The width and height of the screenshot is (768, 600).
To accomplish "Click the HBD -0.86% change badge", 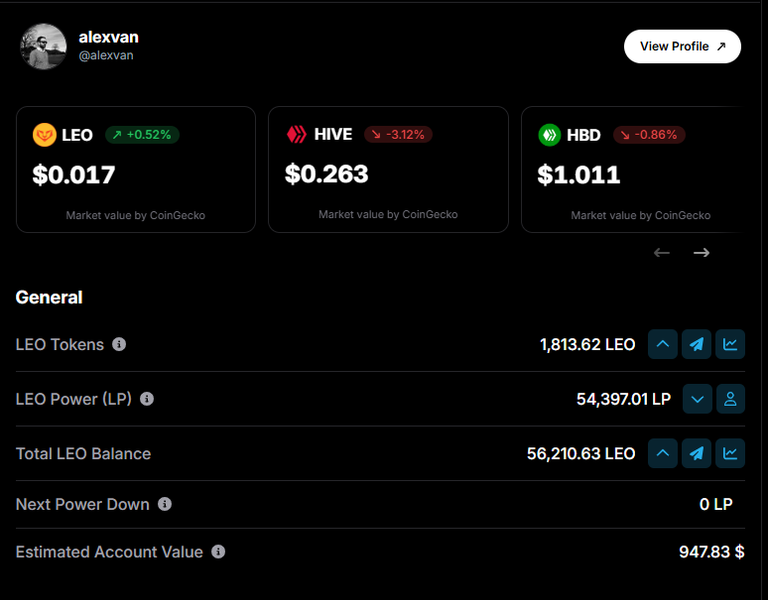I will point(649,135).
